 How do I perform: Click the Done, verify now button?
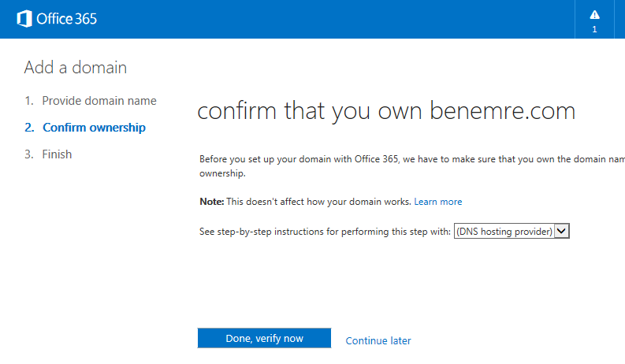pos(264,338)
